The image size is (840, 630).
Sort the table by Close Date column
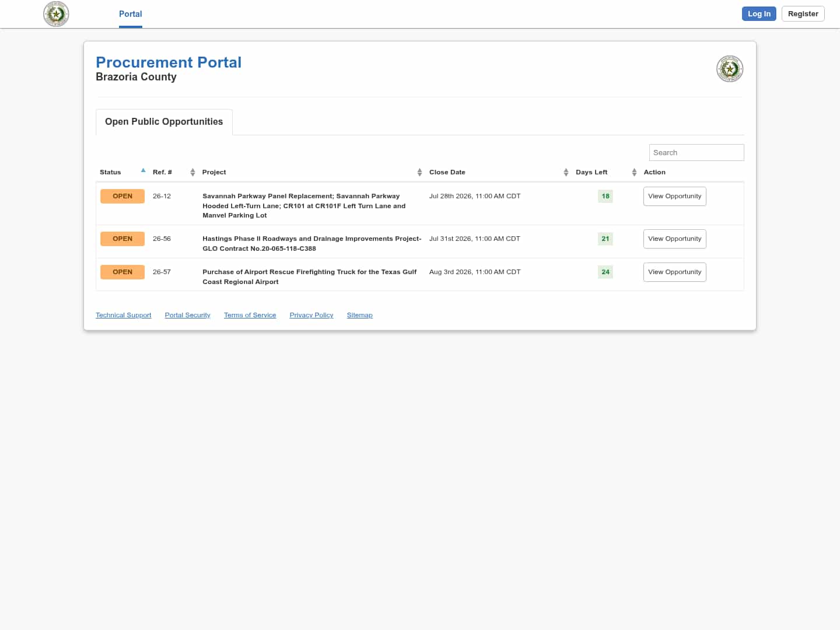[566, 172]
